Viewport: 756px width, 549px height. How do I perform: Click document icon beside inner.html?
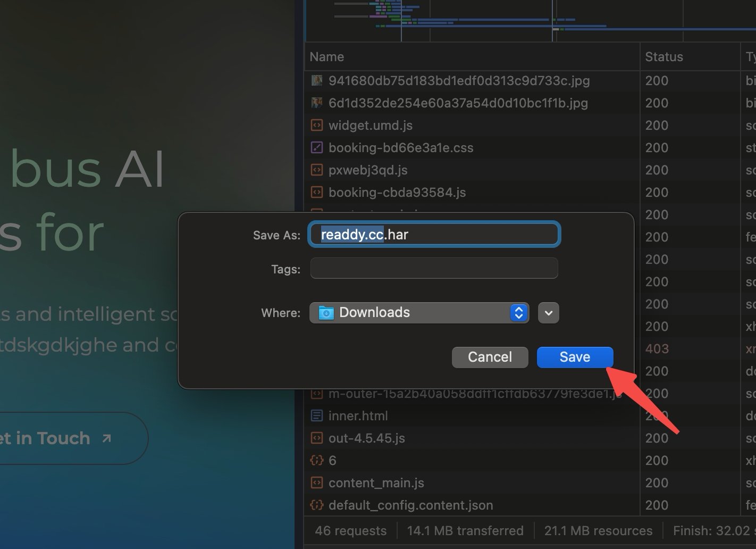click(317, 416)
